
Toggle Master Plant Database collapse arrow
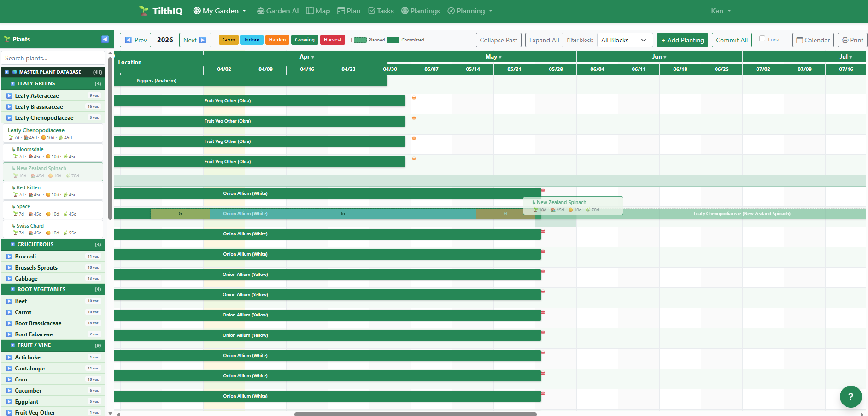pos(6,72)
